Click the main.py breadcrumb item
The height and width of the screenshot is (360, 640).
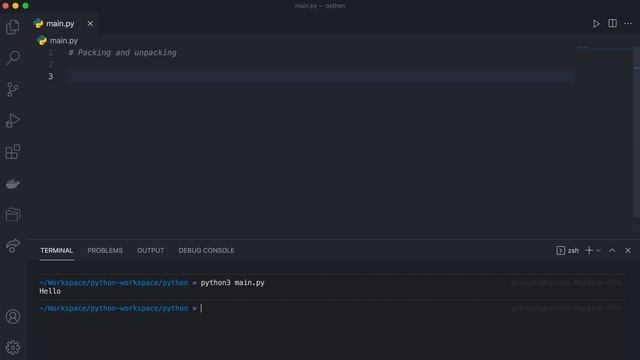(x=58, y=40)
